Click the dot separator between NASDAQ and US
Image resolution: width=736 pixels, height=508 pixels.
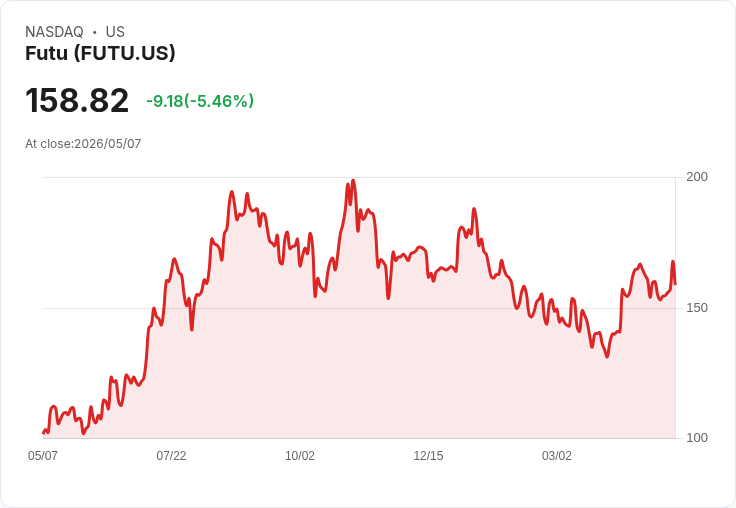[94, 32]
